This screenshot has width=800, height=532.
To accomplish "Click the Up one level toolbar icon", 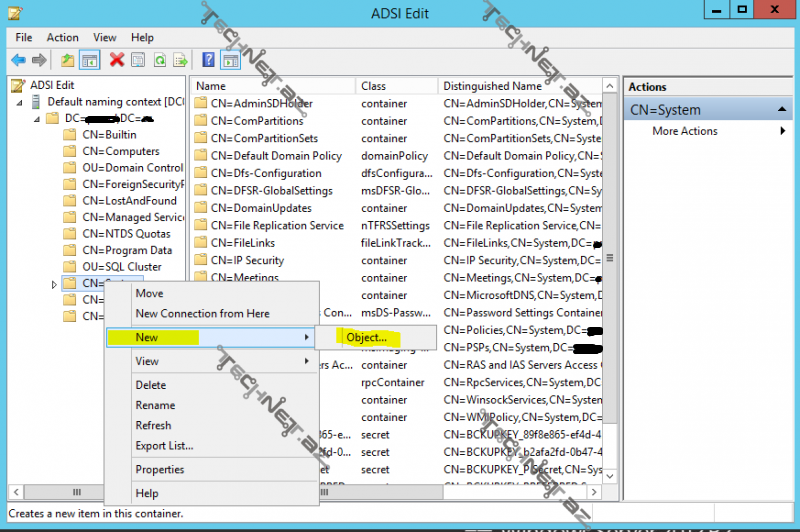I will pos(67,60).
